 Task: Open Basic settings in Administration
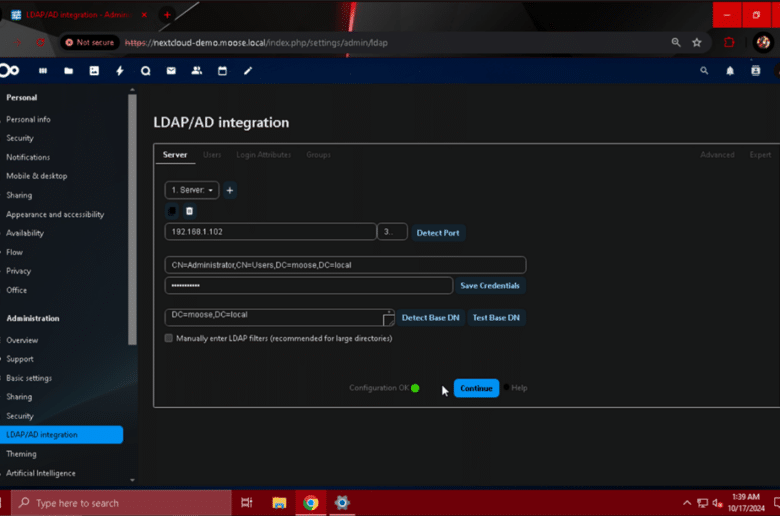tap(29, 378)
